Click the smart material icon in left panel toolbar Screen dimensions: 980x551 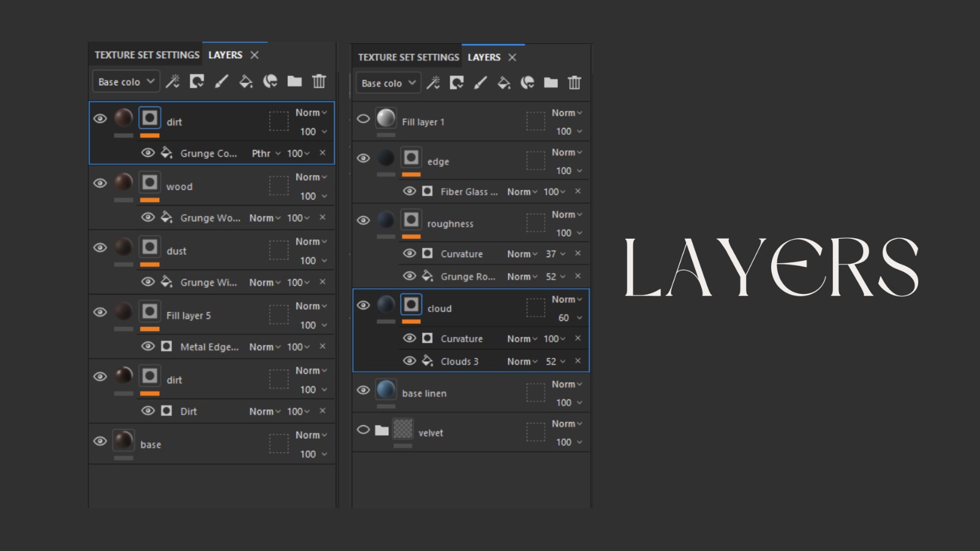(270, 81)
